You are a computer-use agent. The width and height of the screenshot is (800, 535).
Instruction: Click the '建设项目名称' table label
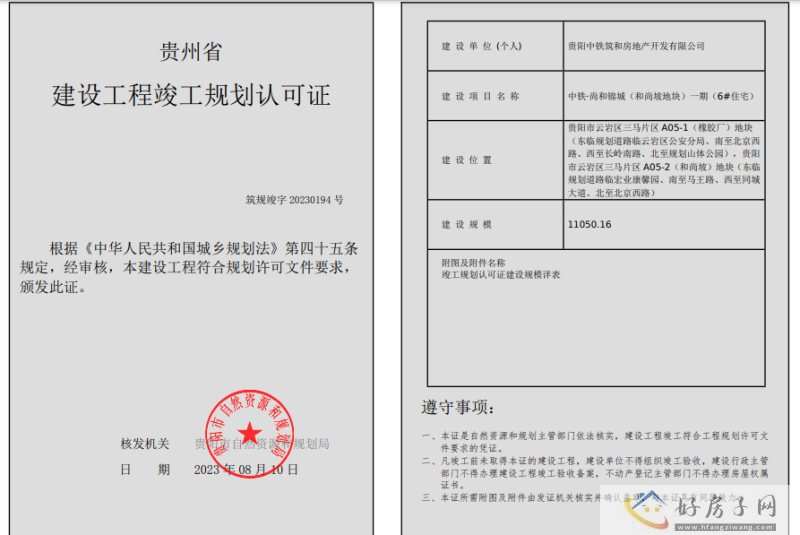481,96
